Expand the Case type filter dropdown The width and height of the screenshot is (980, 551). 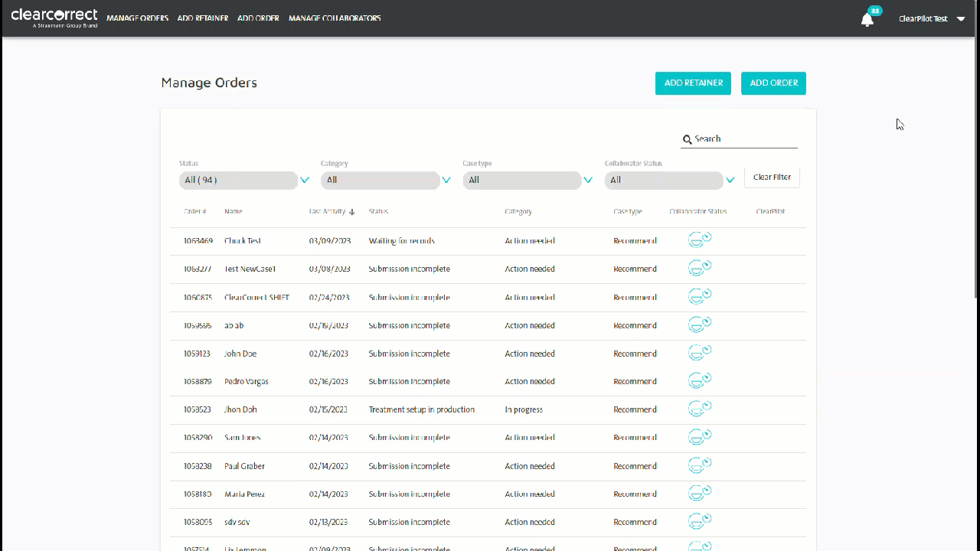(x=588, y=181)
